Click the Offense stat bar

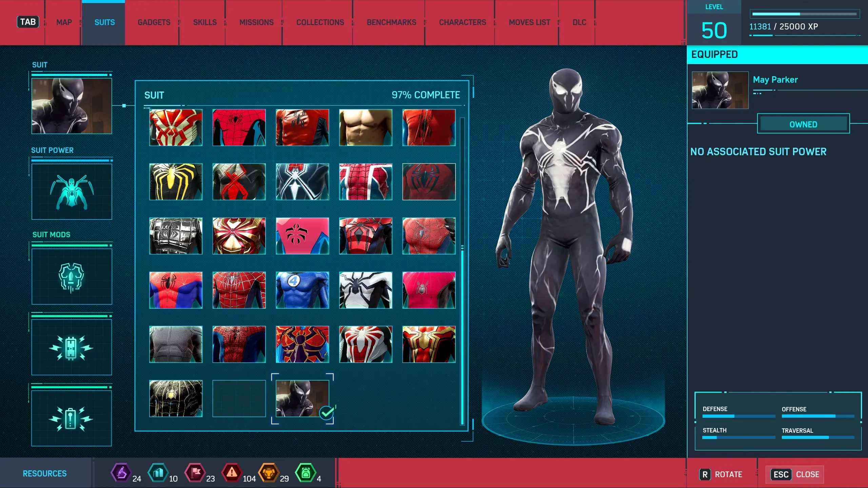[x=818, y=416]
